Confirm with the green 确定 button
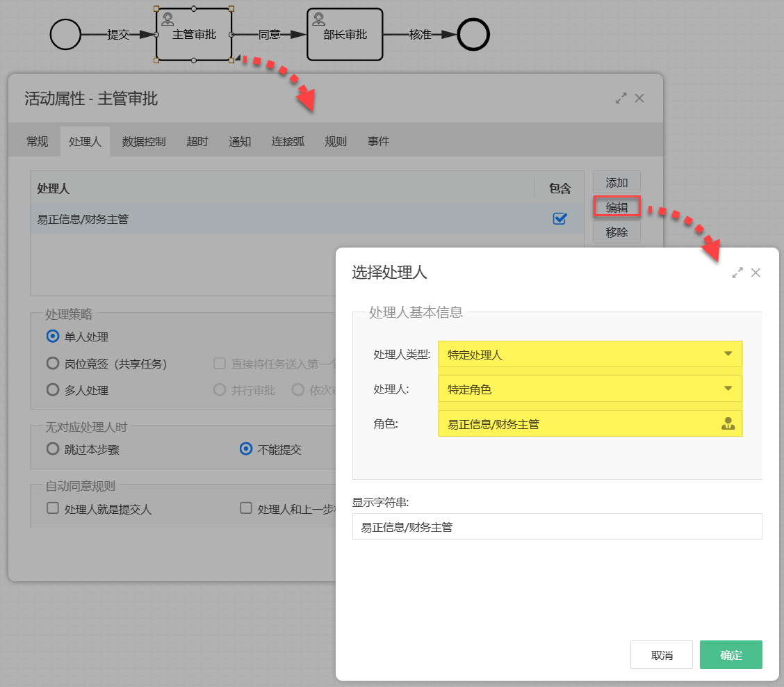The width and height of the screenshot is (784, 687). click(730, 654)
